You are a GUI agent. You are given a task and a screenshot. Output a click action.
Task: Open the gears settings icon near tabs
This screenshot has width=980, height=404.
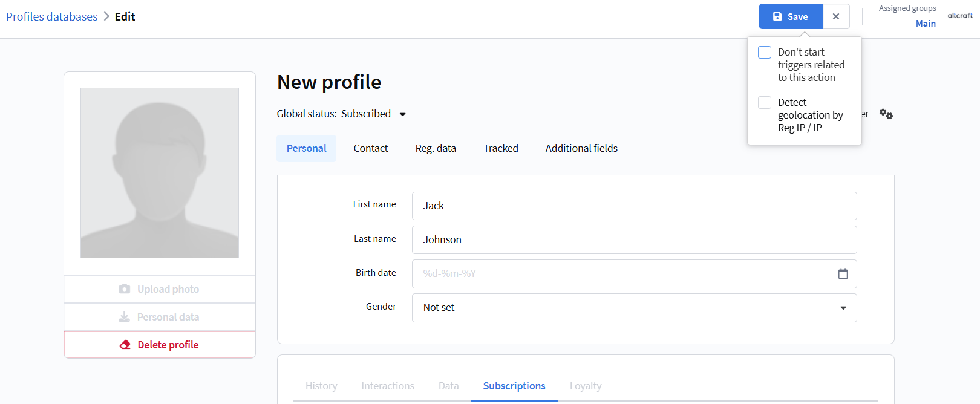(x=886, y=114)
